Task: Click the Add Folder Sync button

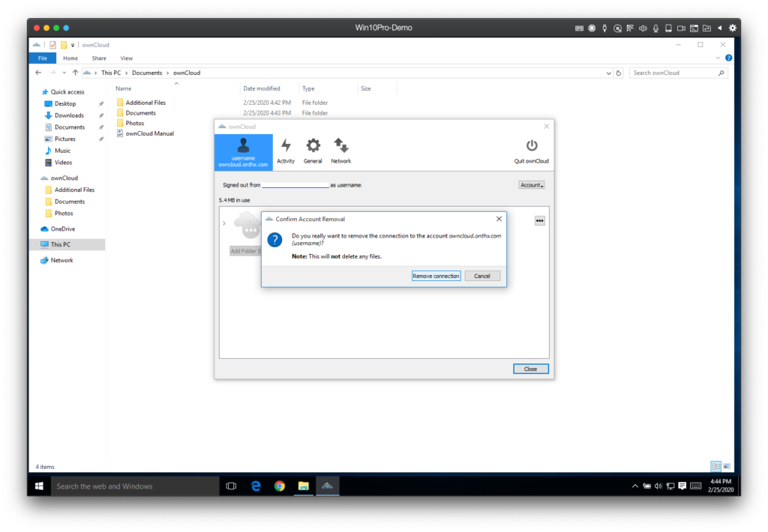Action: [245, 251]
